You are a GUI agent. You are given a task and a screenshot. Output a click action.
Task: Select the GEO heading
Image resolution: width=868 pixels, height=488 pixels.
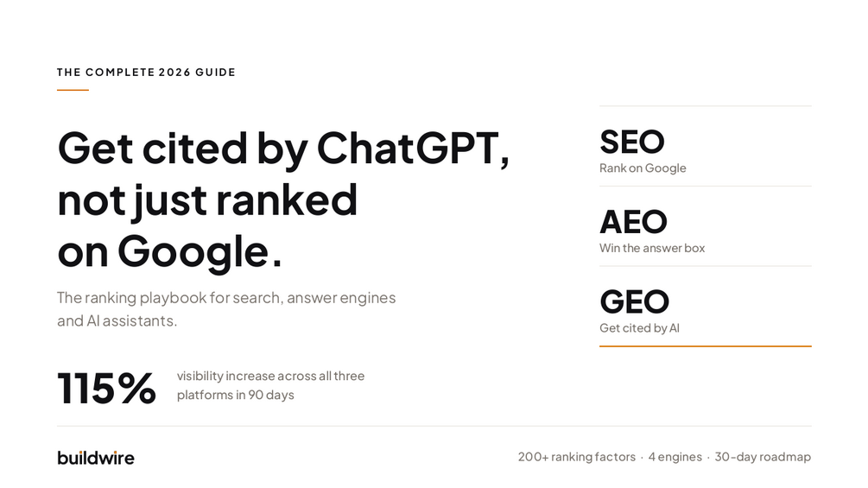coord(635,302)
